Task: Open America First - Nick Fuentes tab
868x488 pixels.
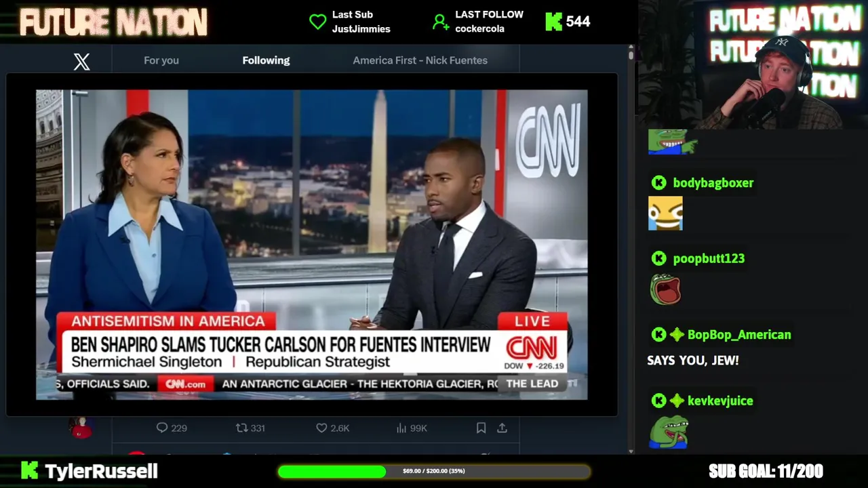Action: click(420, 60)
